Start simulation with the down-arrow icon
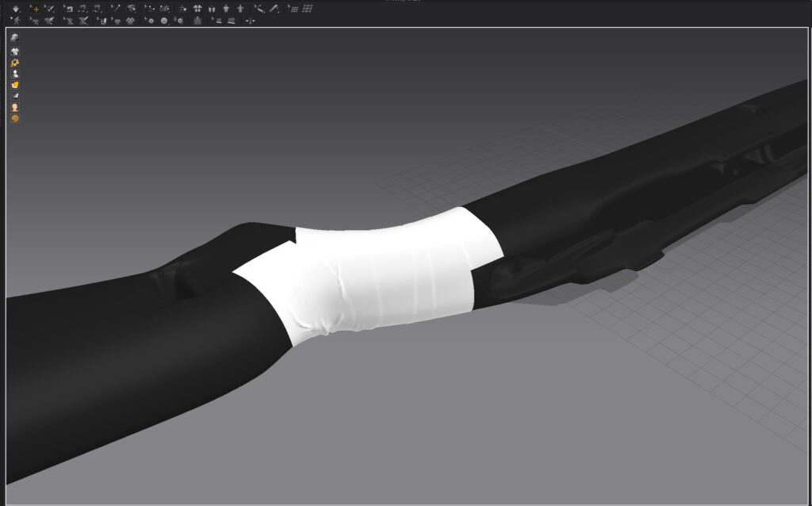Screen dimensions: 812x506 pos(16,9)
